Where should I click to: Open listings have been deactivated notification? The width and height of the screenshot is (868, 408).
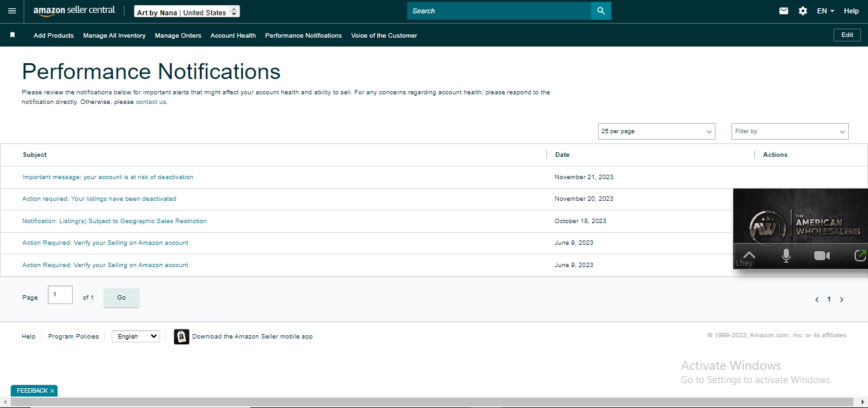coord(99,199)
